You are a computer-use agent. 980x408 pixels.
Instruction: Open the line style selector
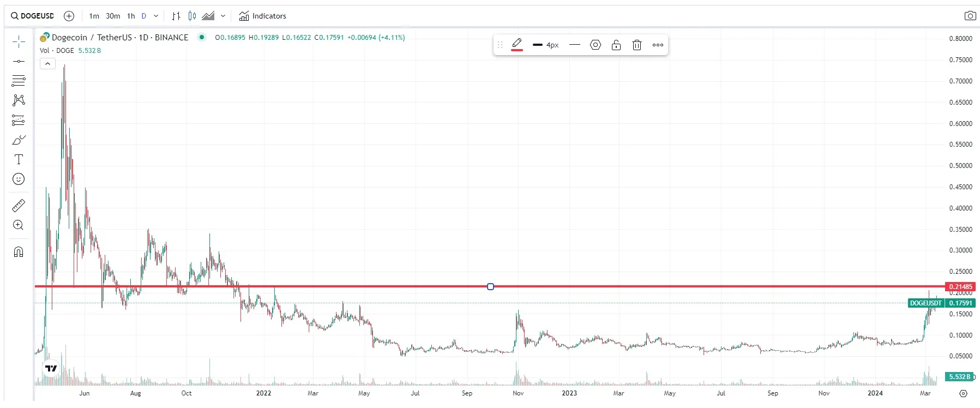pos(575,45)
